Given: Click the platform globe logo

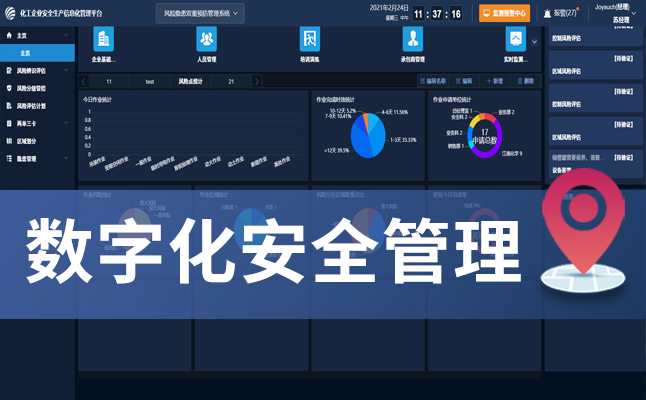Looking at the screenshot, I should click(10, 13).
